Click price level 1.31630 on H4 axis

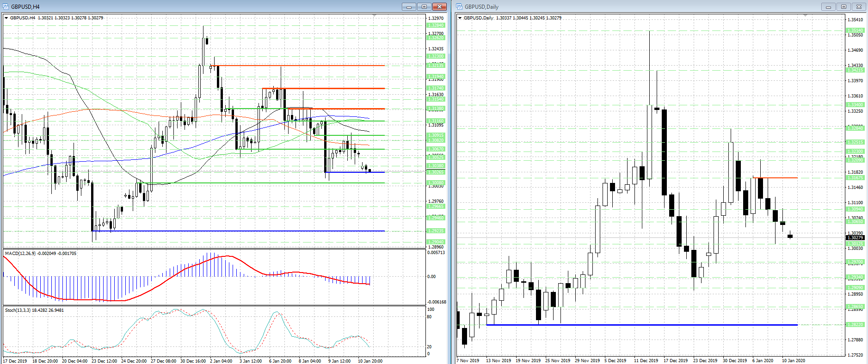click(436, 94)
